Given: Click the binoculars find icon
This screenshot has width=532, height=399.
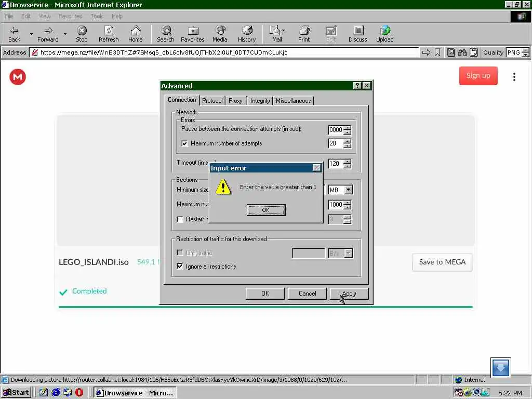Looking at the screenshot, I should (462, 52).
